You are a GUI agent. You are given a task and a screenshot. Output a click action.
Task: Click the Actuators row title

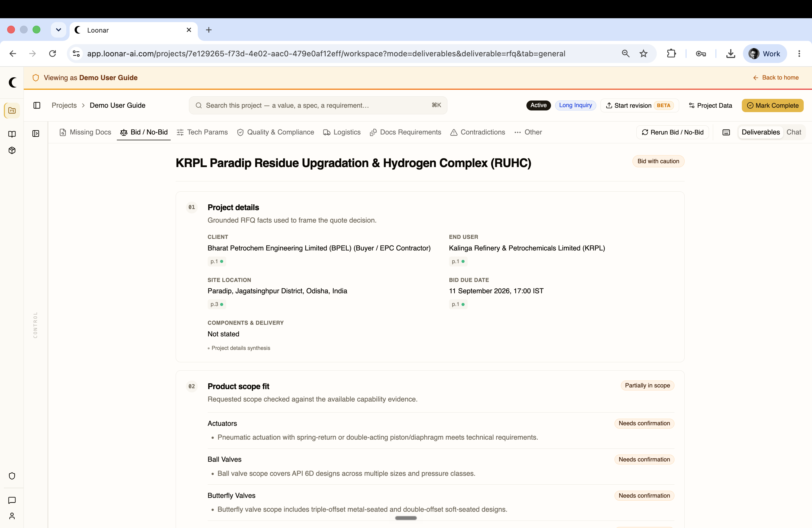(x=222, y=423)
